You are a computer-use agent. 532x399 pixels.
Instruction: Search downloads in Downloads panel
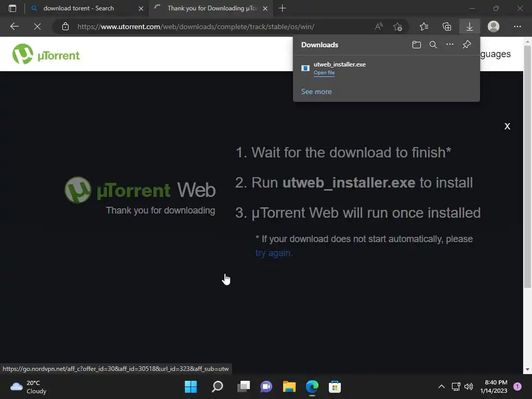(x=433, y=45)
